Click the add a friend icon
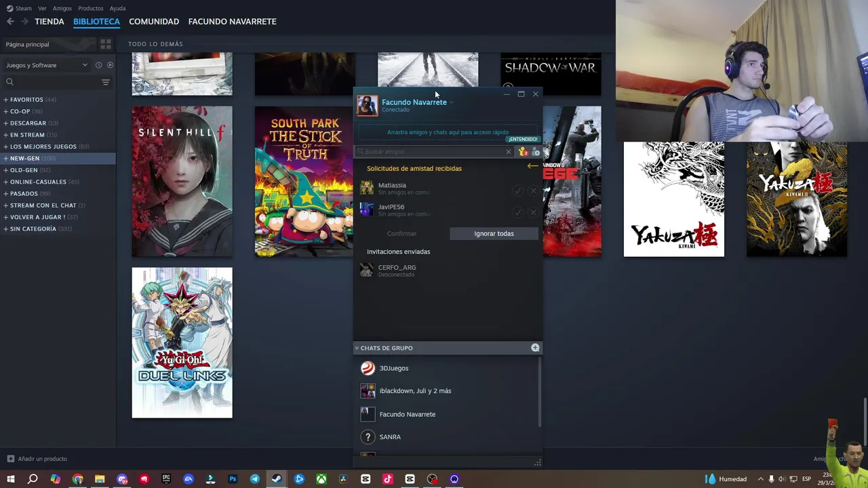 click(x=536, y=152)
